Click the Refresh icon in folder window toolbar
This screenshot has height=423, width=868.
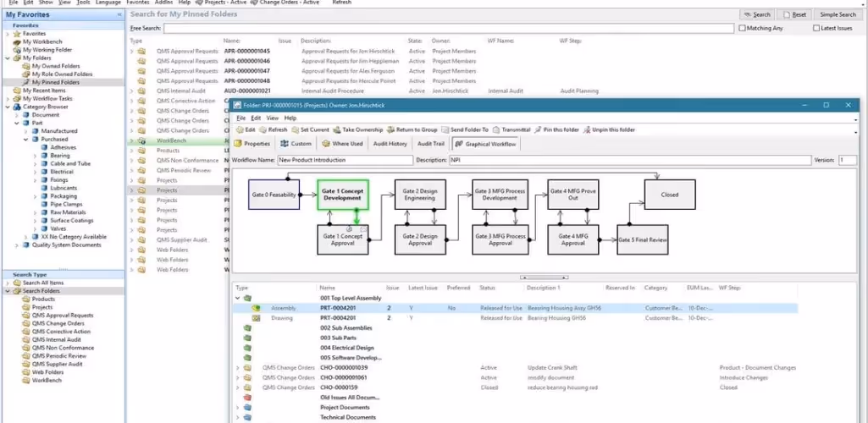click(263, 130)
